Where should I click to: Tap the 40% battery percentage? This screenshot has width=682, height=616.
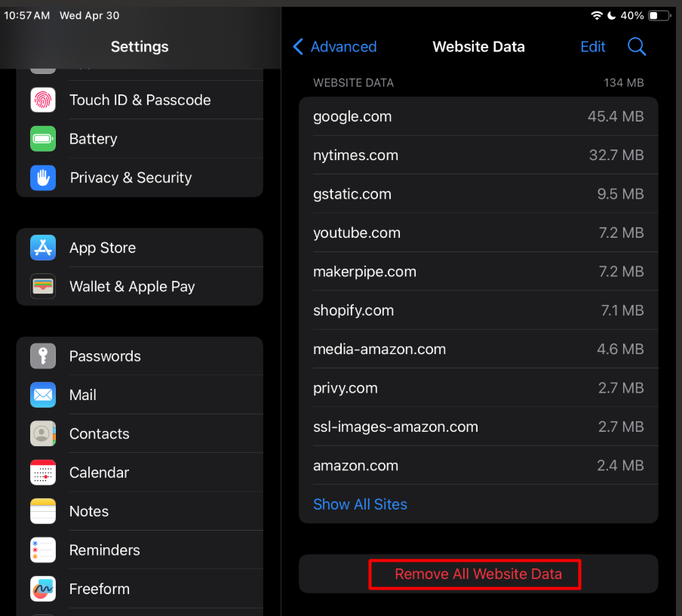click(632, 16)
